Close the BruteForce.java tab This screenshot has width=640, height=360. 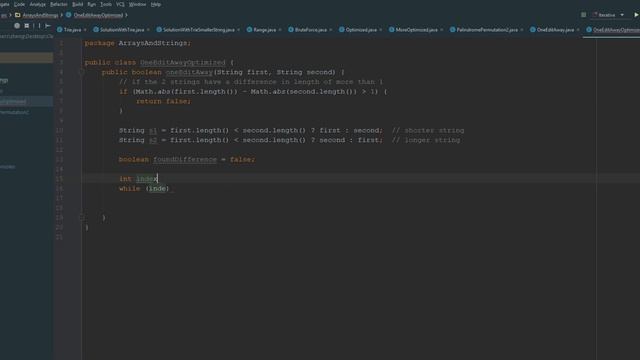[x=330, y=30]
